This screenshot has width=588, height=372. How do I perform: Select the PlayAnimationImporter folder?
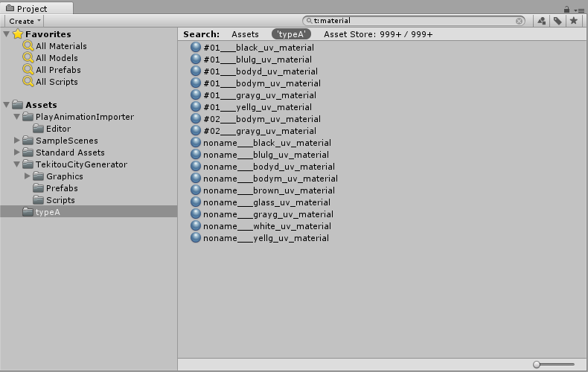pos(85,117)
